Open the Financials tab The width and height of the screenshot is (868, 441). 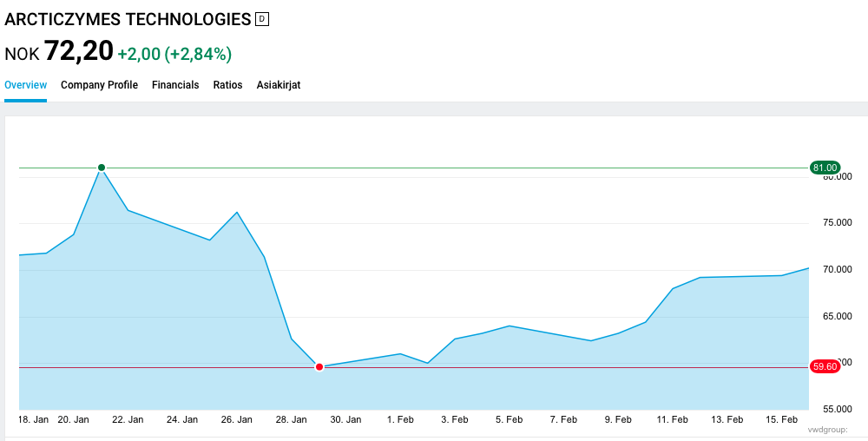175,85
